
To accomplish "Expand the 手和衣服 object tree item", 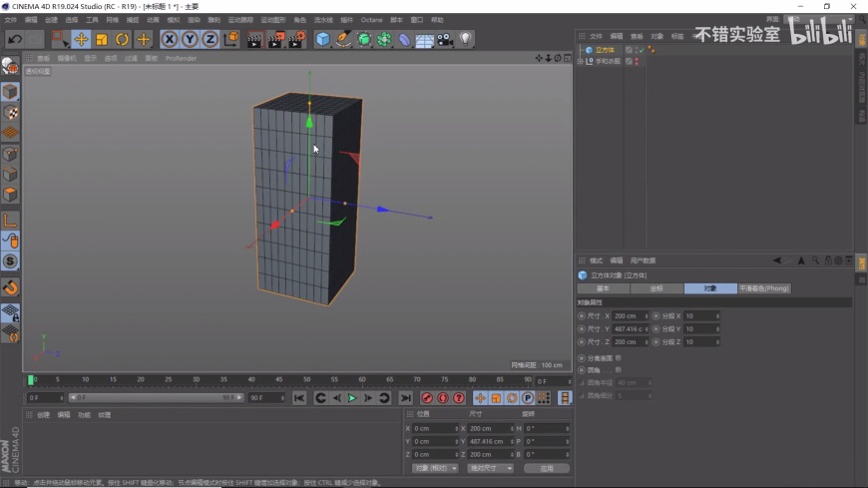I will coord(581,61).
